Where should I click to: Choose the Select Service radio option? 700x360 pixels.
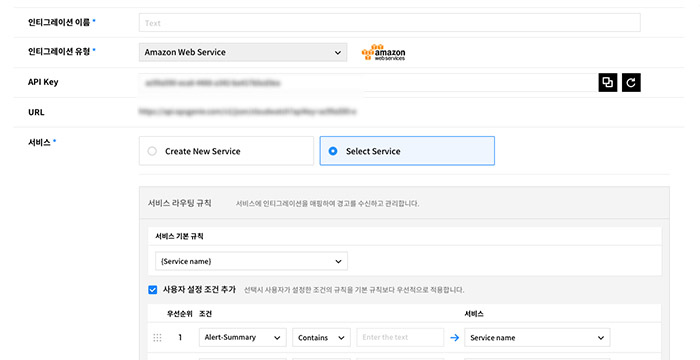coord(407,151)
